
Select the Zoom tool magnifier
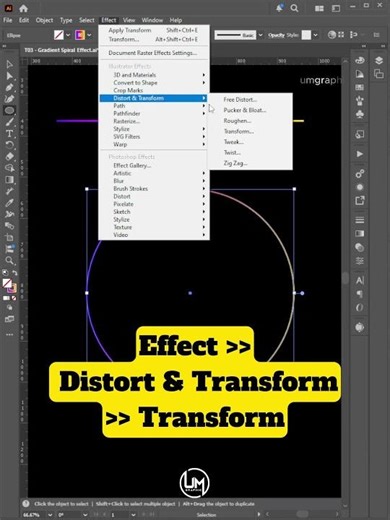[9, 260]
